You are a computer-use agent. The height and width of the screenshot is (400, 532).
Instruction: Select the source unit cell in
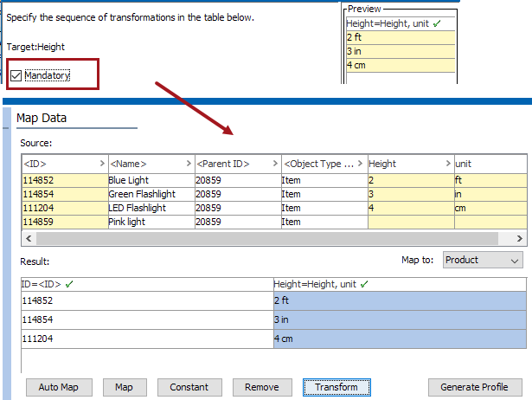tap(490, 194)
